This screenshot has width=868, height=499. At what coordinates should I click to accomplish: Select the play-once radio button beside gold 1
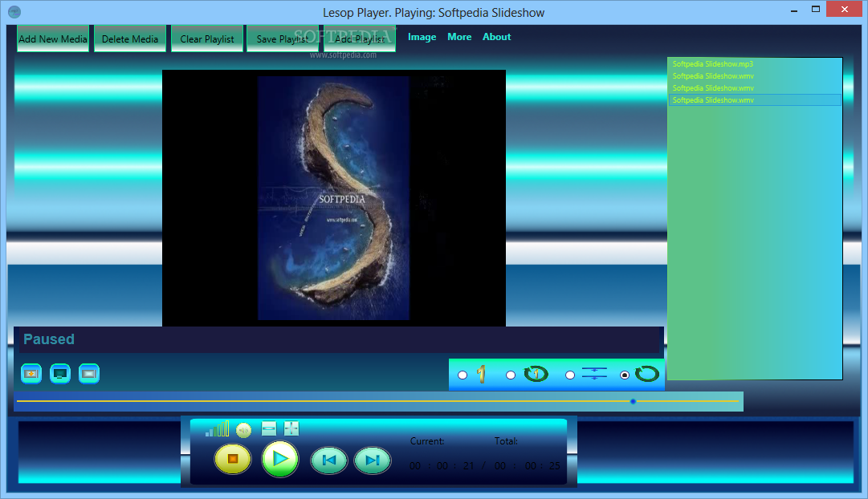[x=463, y=375]
